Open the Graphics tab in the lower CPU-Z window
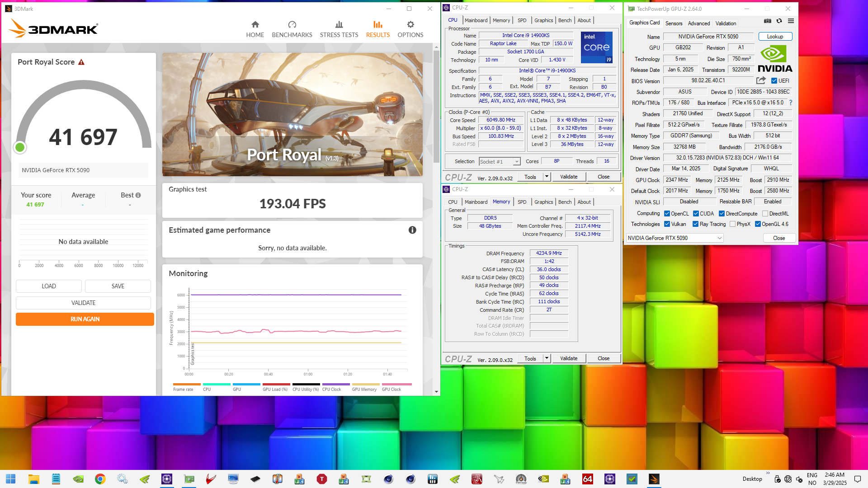The width and height of the screenshot is (868, 488). point(543,202)
